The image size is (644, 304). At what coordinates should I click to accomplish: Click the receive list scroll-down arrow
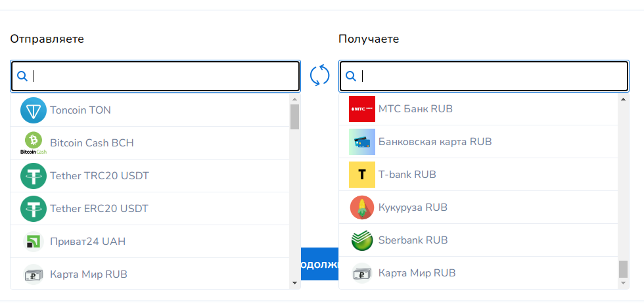pos(623,283)
